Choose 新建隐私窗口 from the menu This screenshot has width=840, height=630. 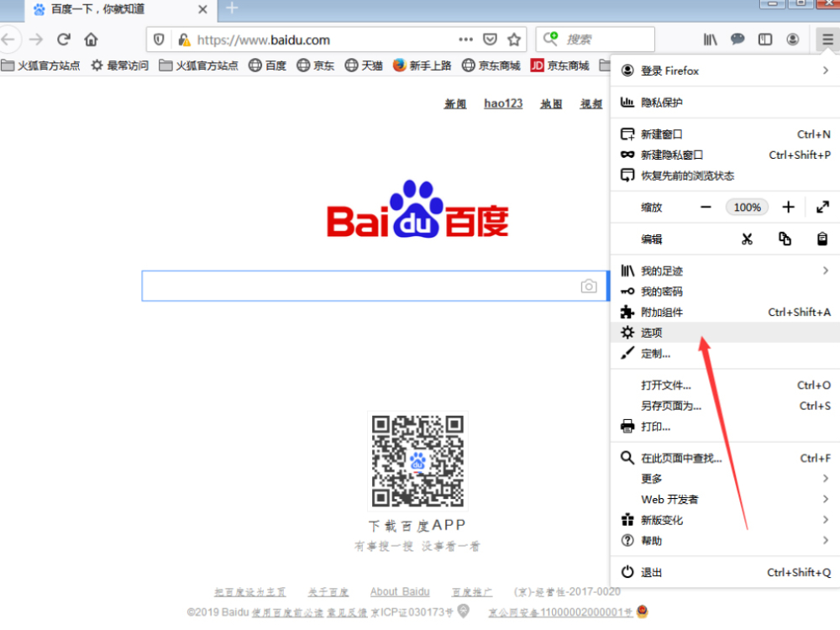click(x=726, y=155)
